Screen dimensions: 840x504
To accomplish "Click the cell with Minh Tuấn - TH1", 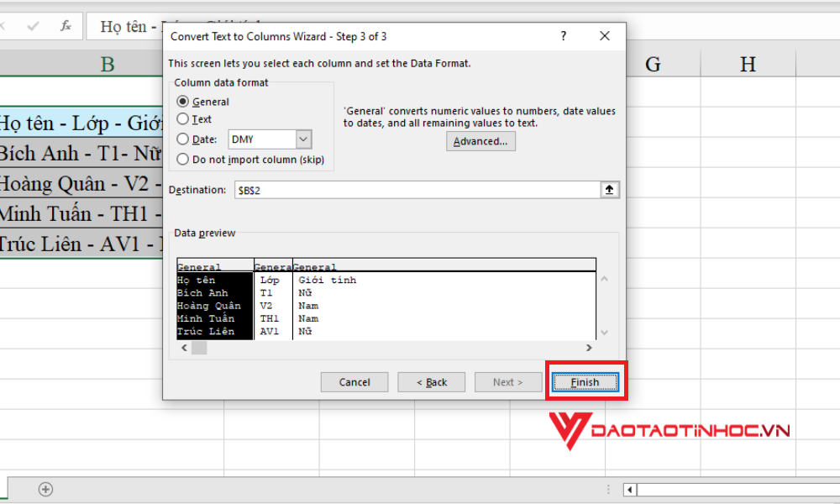I will (x=81, y=213).
